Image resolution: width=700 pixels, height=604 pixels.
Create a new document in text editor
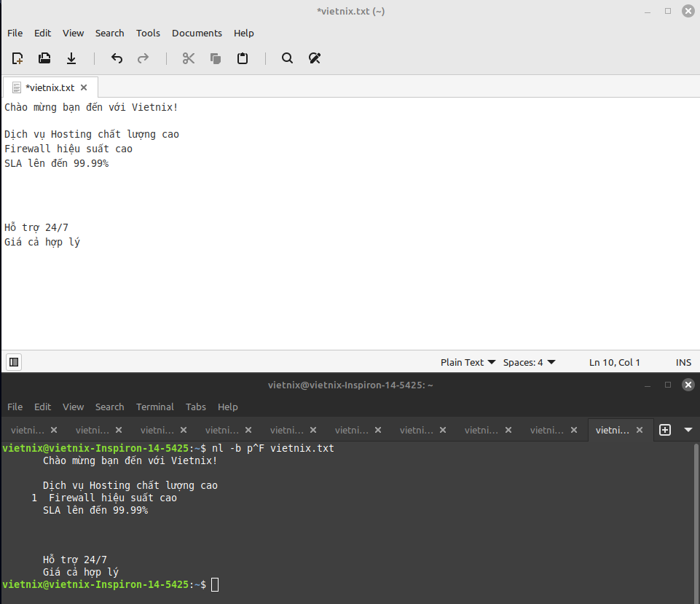pyautogui.click(x=17, y=58)
